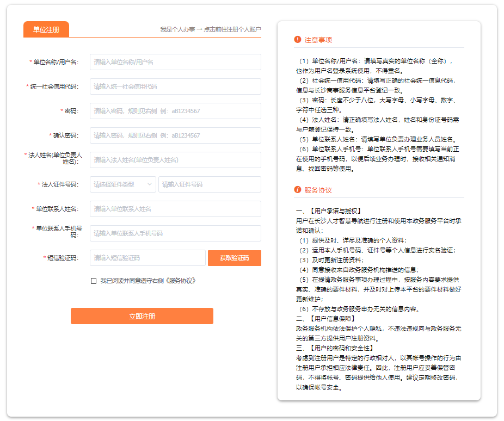
Task: Click the 二、【用户信息保障】 text
Action: pos(326,319)
